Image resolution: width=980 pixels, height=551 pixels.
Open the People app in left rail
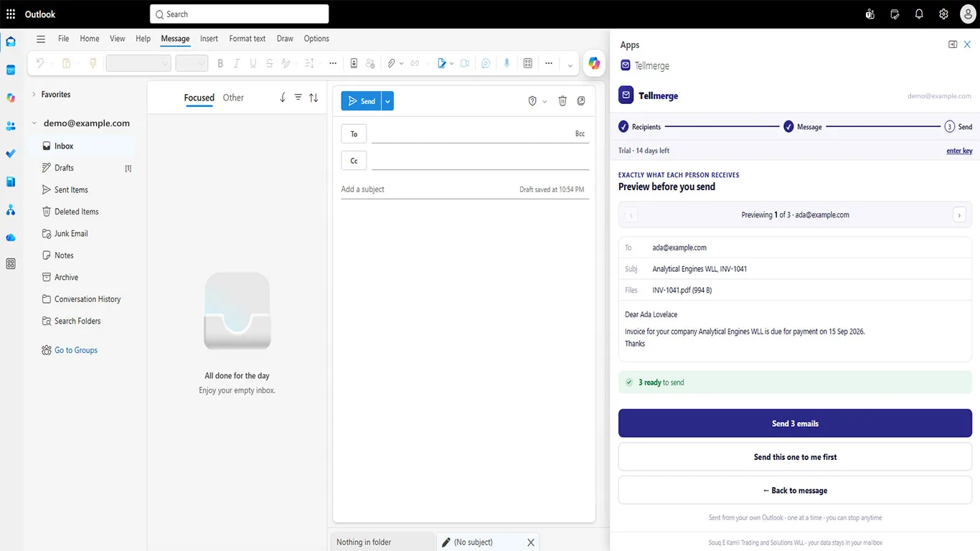tap(11, 126)
